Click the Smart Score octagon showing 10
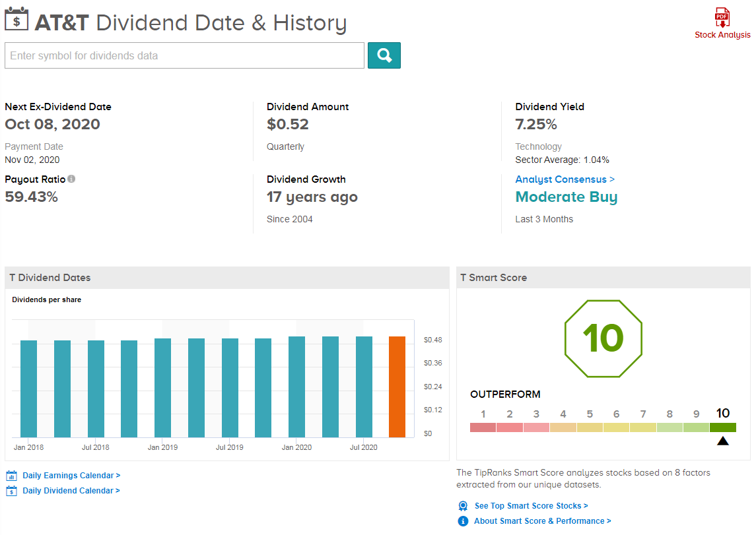Image resolution: width=756 pixels, height=535 pixels. [x=603, y=338]
